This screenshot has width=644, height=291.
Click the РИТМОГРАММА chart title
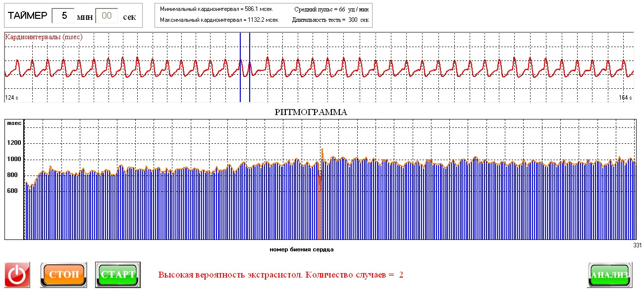[x=311, y=112]
